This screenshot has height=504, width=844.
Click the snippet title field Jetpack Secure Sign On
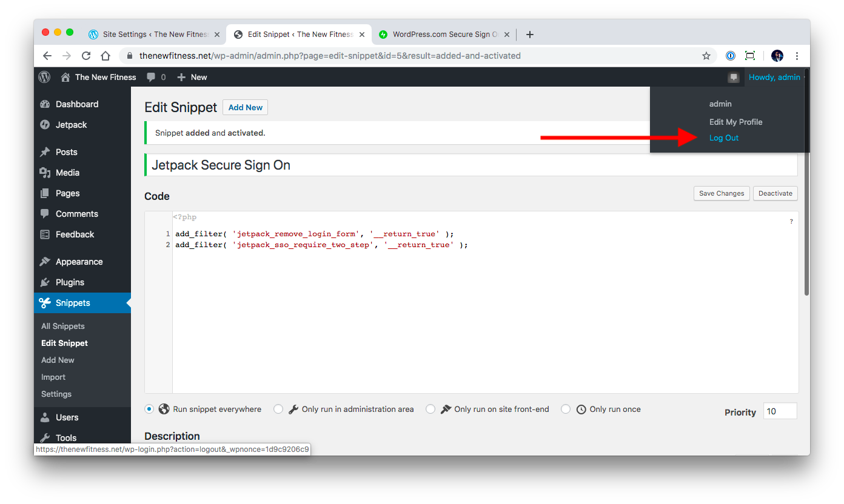pos(471,165)
